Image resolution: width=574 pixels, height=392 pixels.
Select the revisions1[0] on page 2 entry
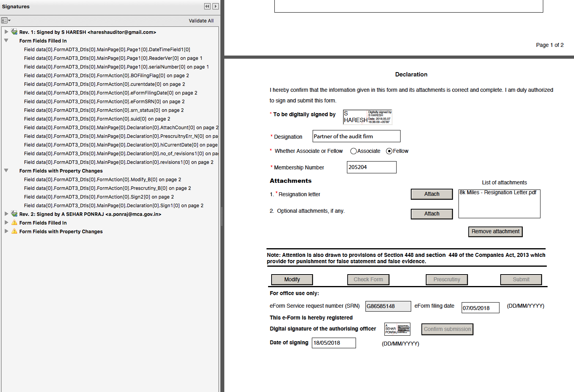[119, 162]
